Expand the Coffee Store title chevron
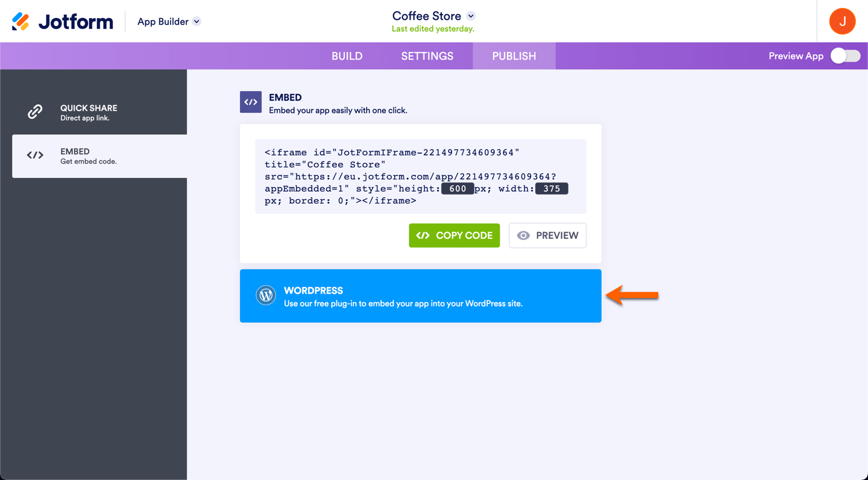The height and width of the screenshot is (480, 868). pos(471,16)
